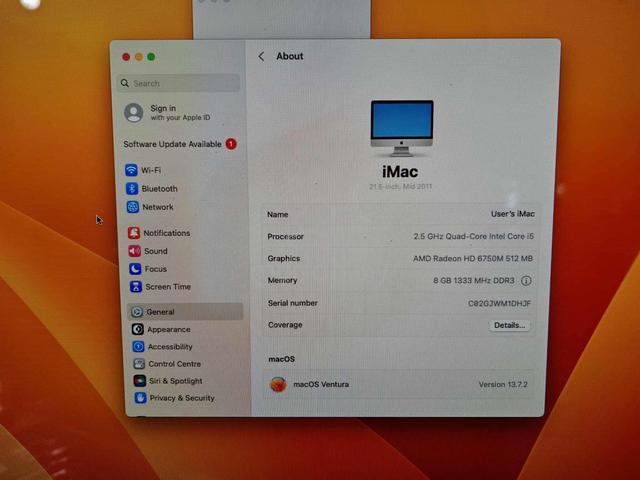Click the Serial number label
The width and height of the screenshot is (640, 480).
pos(293,303)
